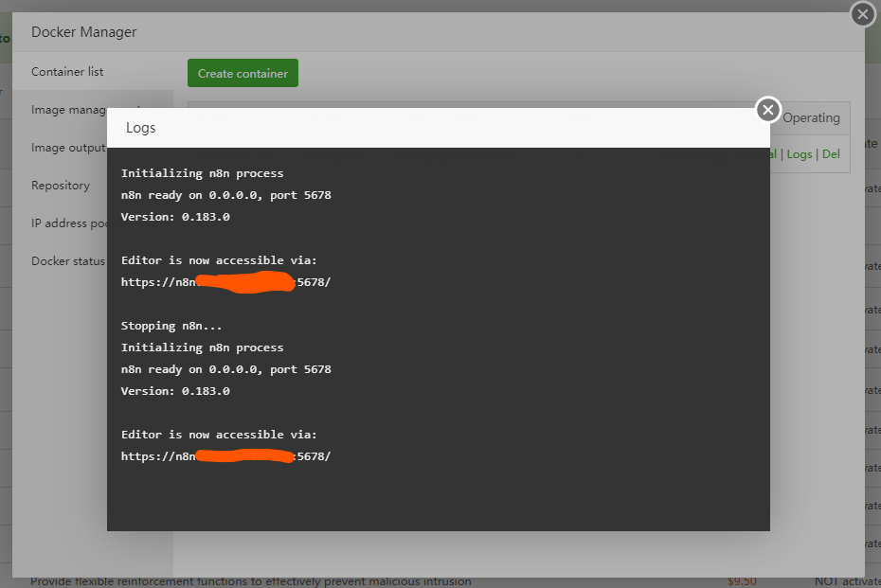
Task: Click the 'Docker Manager' window title
Action: tap(83, 32)
